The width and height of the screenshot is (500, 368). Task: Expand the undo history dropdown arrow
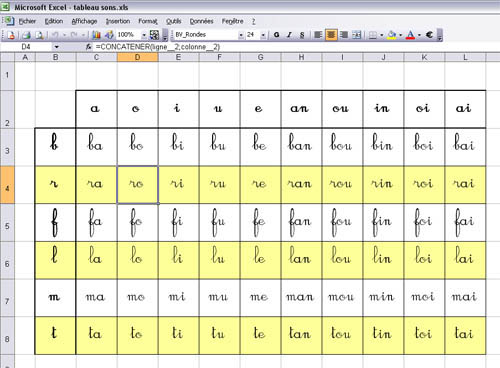(x=64, y=35)
